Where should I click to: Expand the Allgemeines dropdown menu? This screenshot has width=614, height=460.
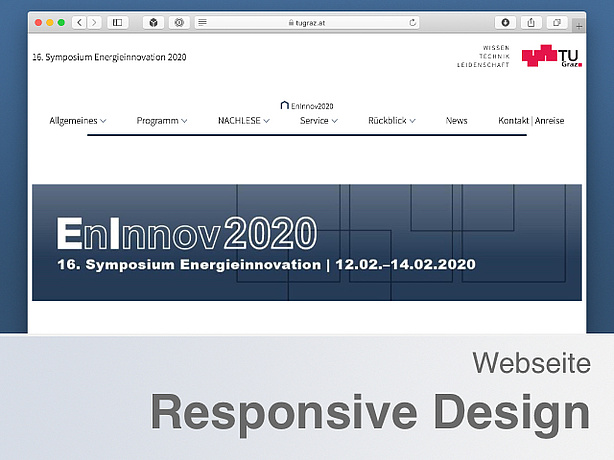[78, 121]
